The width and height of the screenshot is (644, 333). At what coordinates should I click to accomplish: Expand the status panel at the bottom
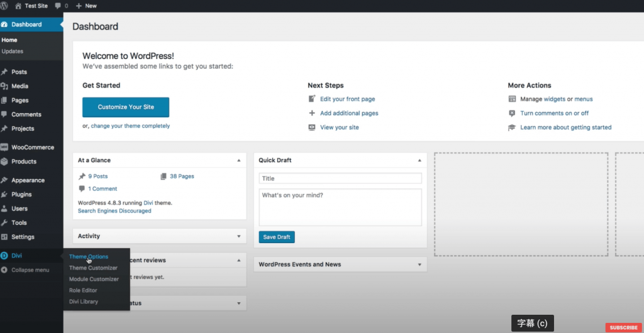pyautogui.click(x=238, y=303)
